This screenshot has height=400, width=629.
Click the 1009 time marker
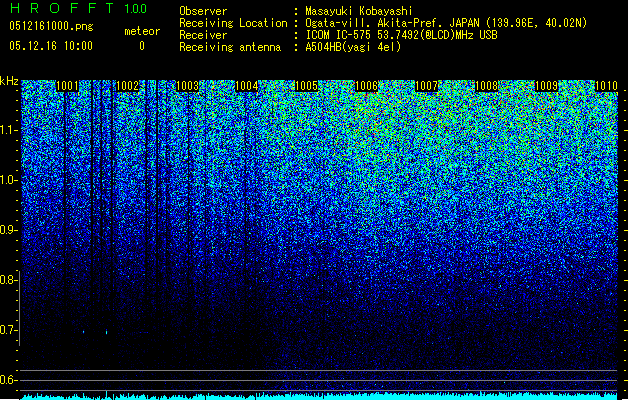[546, 86]
